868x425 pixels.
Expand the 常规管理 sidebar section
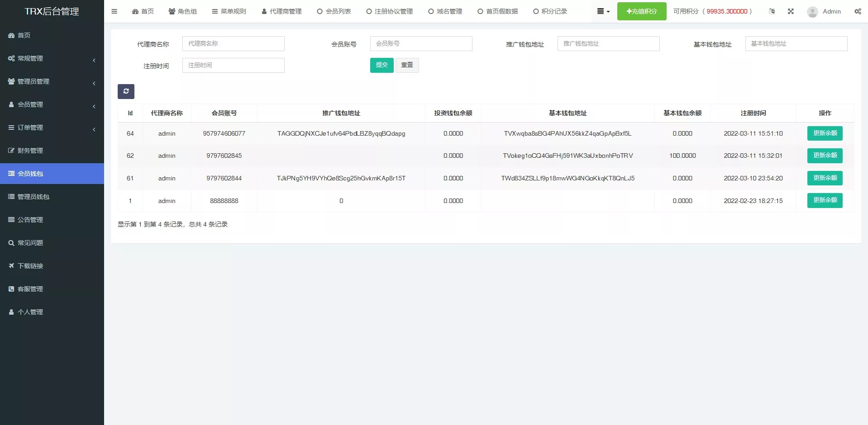[x=30, y=58]
